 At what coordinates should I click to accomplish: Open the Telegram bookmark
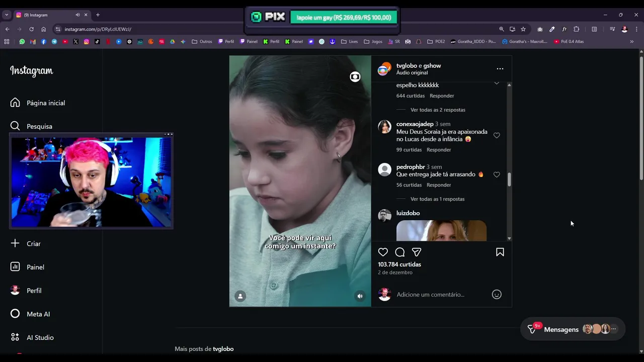click(54, 42)
